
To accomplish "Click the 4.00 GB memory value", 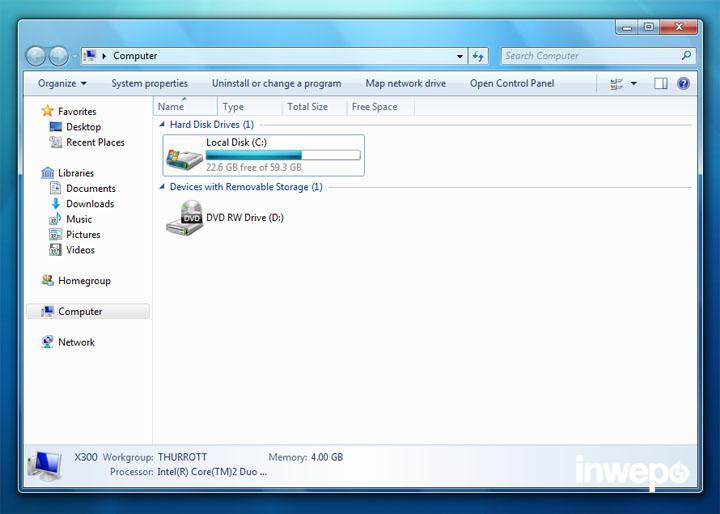I will (327, 457).
